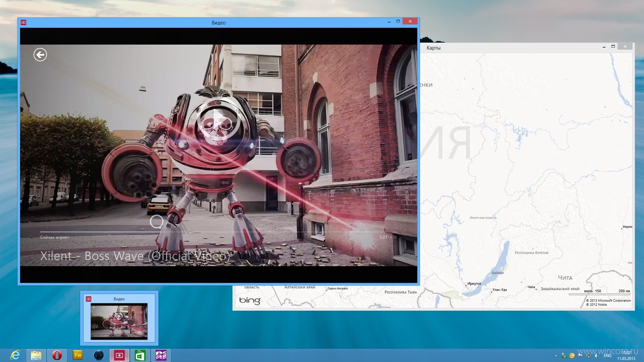This screenshot has height=362, width=644.
Task: Minimize the Карты window
Action: point(604,47)
